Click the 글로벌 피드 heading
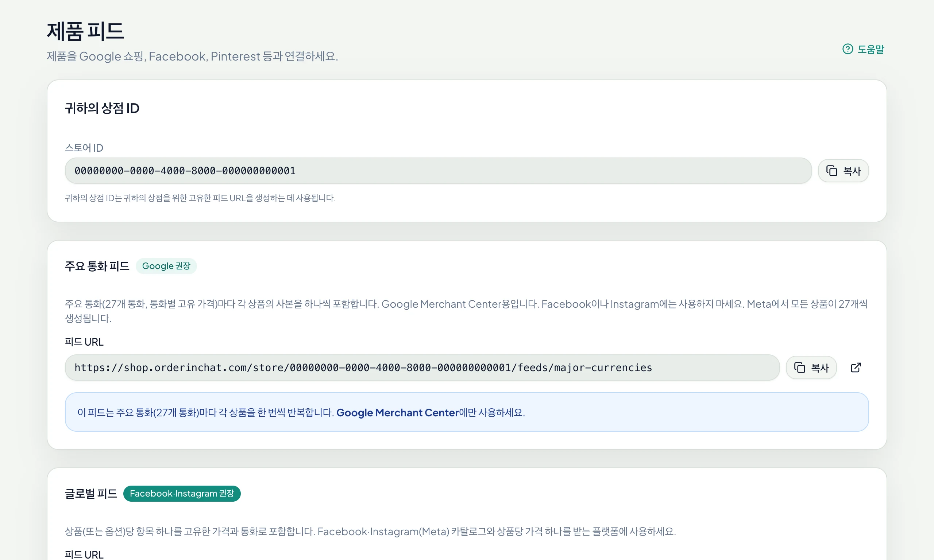This screenshot has height=560, width=934. 91,494
